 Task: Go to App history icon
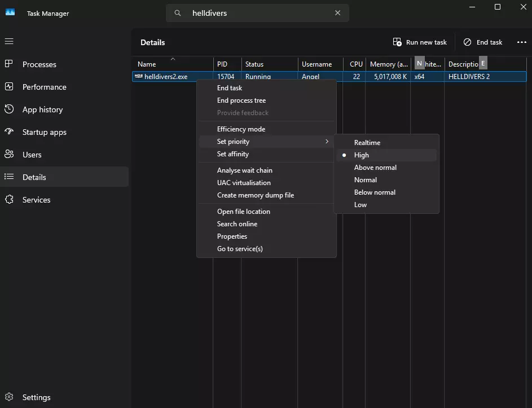[9, 109]
